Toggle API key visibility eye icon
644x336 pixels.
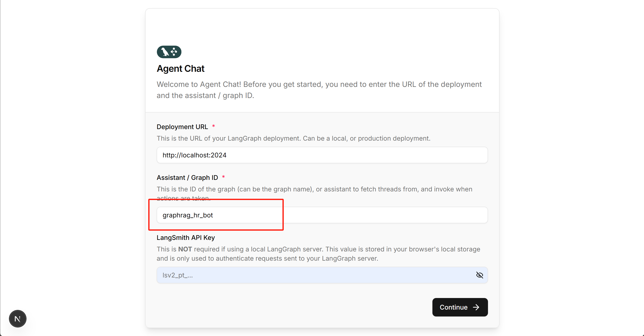pos(480,275)
